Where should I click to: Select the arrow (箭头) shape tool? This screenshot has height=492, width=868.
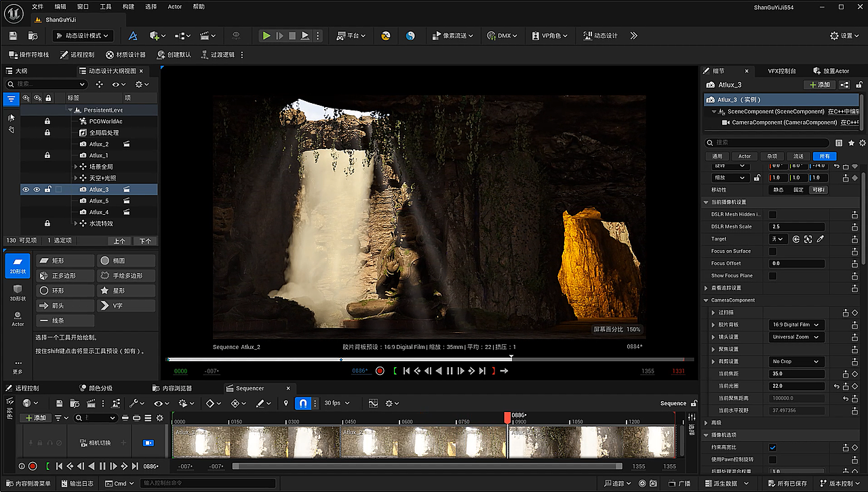coord(65,306)
